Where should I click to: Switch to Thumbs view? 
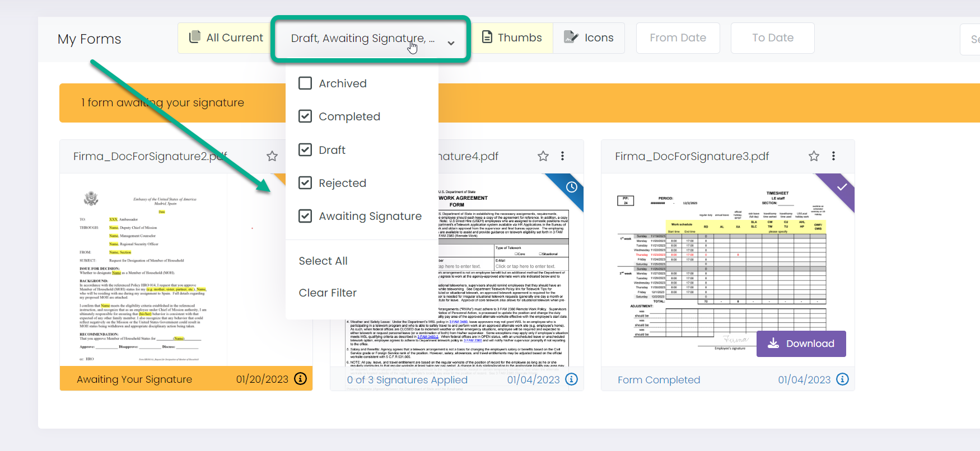512,37
